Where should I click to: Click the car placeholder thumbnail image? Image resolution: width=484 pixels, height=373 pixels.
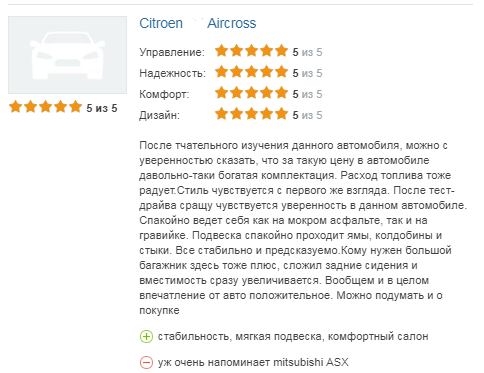67,55
